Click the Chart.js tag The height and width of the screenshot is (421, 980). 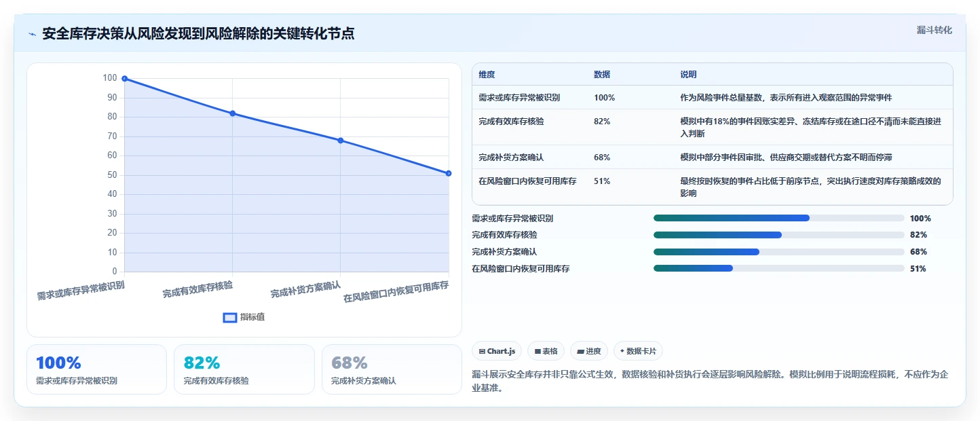coord(497,351)
